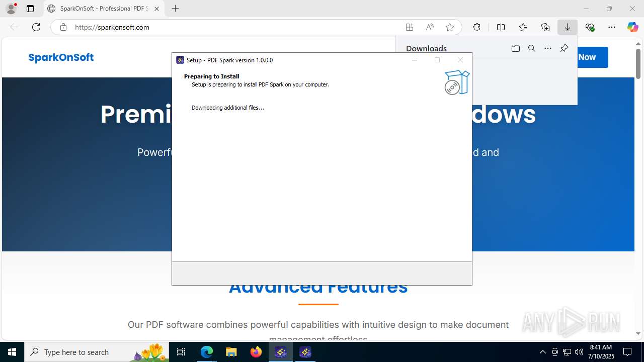The image size is (644, 362).
Task: Open Microsoft Edge from the taskbar
Action: click(207, 352)
